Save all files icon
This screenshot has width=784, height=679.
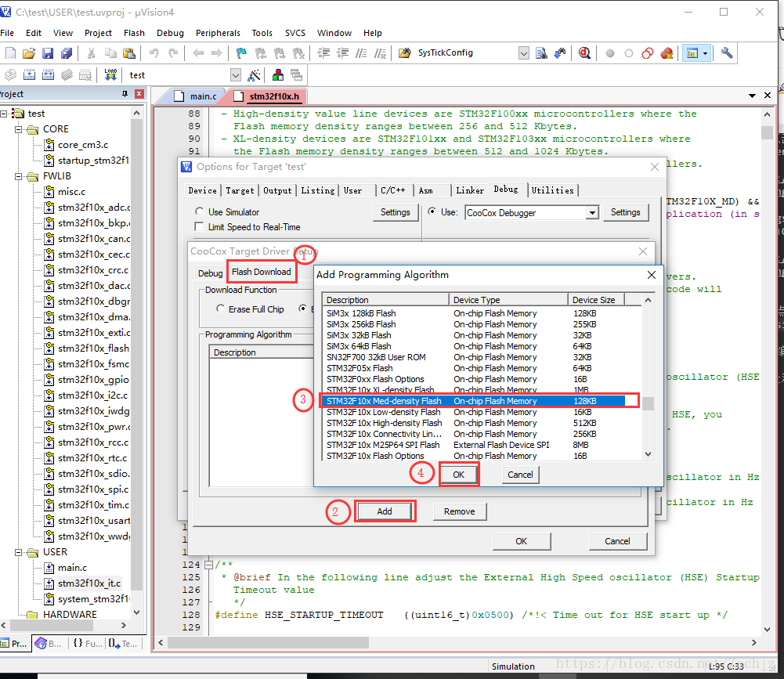point(66,53)
